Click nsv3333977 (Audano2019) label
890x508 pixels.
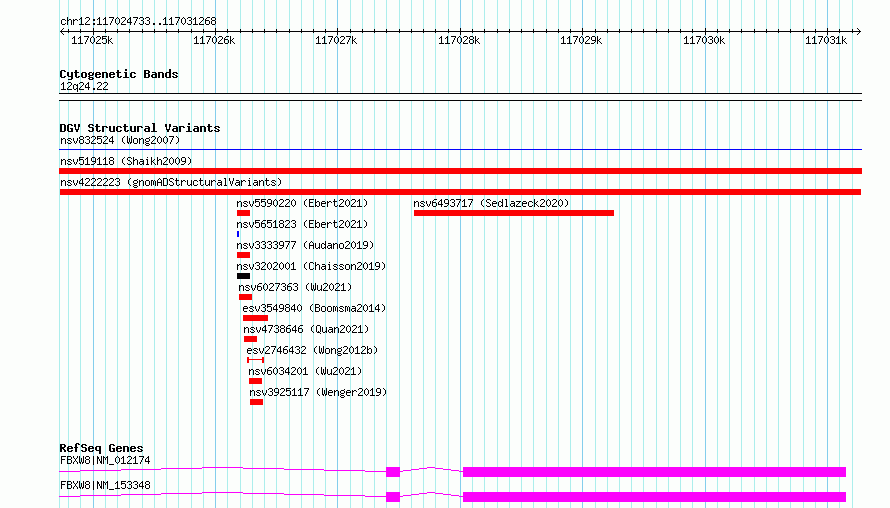tap(305, 245)
